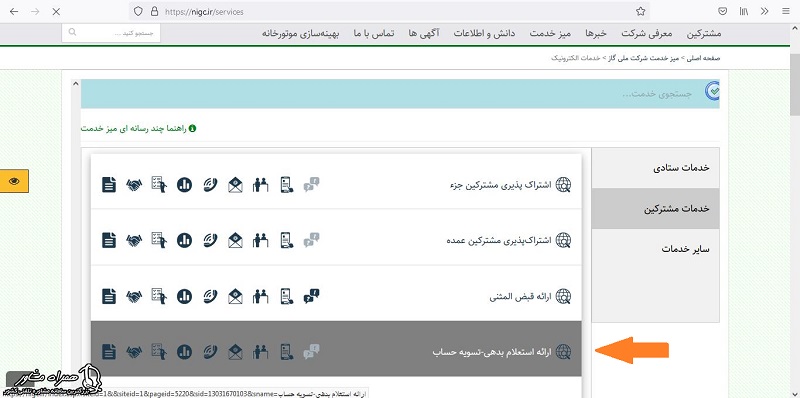The image size is (800, 398).
Task: Open the Firefox Library icon
Action: tap(744, 11)
